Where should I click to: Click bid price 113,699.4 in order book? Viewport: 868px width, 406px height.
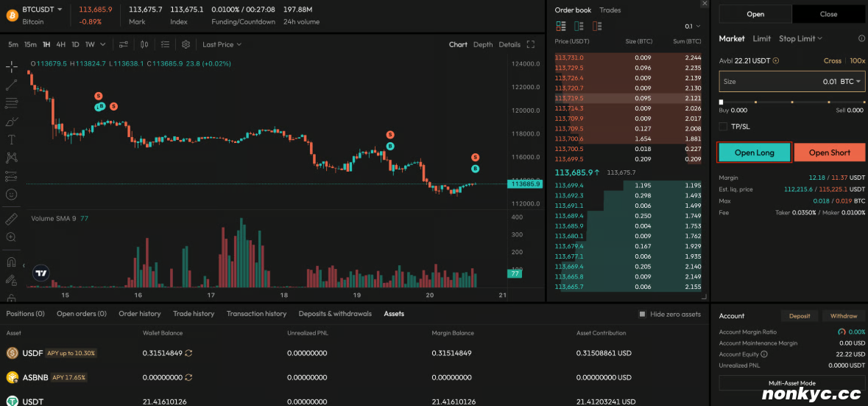[x=568, y=185]
